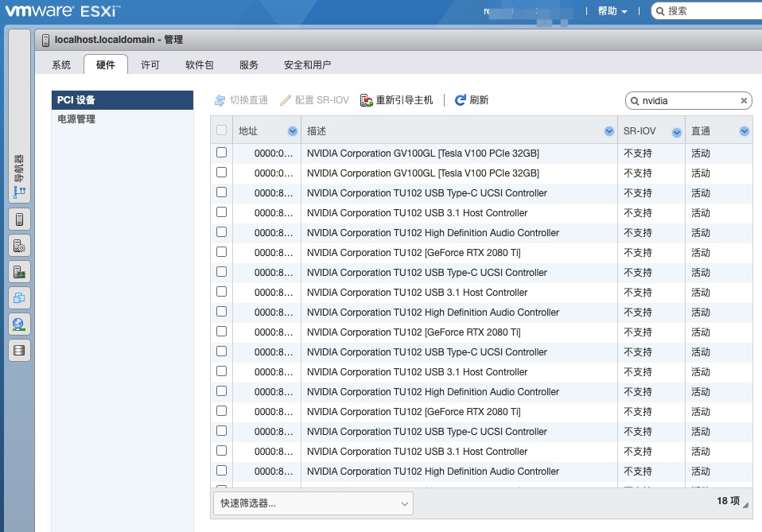Check the first GeForce RTX 2080 Ti row
Image resolution: width=762 pixels, height=532 pixels.
pyautogui.click(x=222, y=252)
